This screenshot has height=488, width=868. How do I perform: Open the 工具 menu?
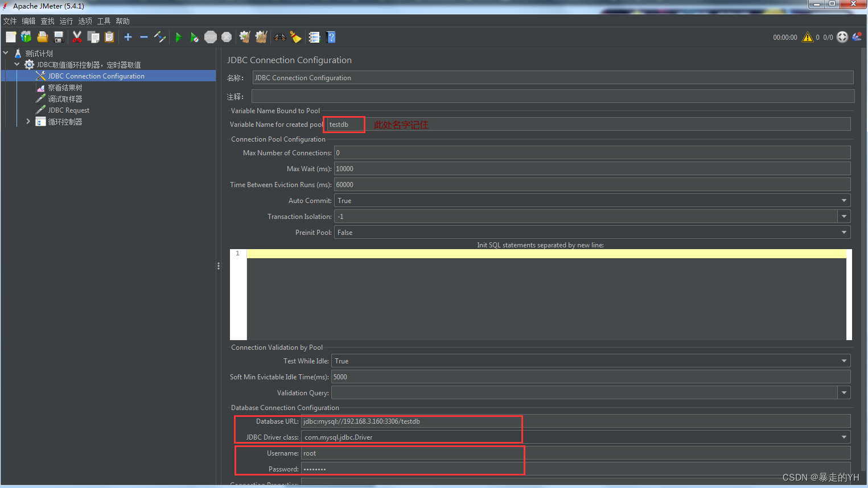(103, 20)
